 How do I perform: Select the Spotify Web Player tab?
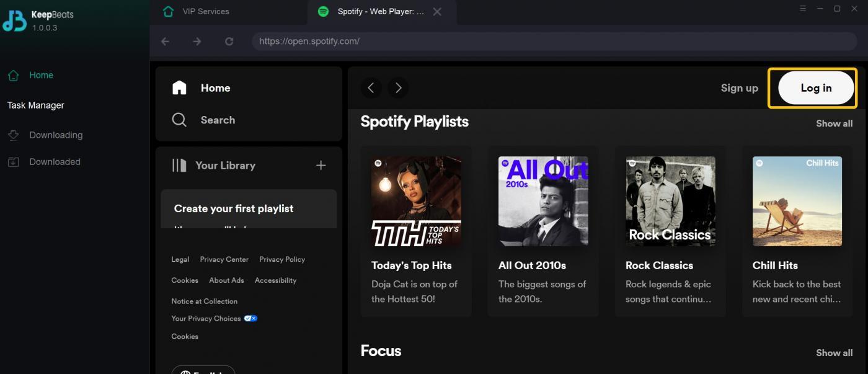[372, 11]
